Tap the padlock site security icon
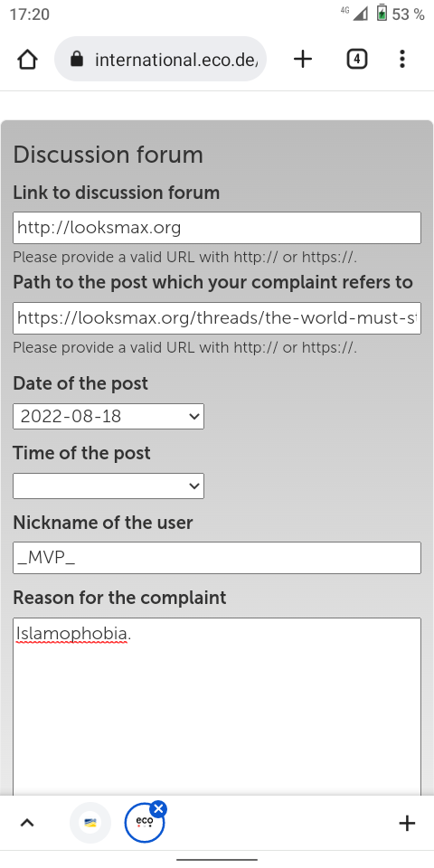The image size is (434, 868). (77, 59)
